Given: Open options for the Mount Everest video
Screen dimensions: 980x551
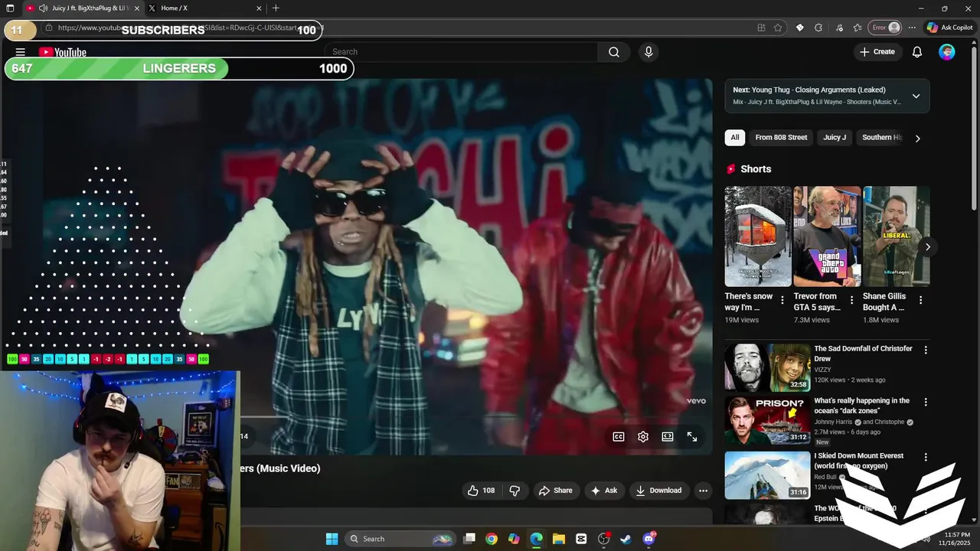Looking at the screenshot, I should point(926,458).
